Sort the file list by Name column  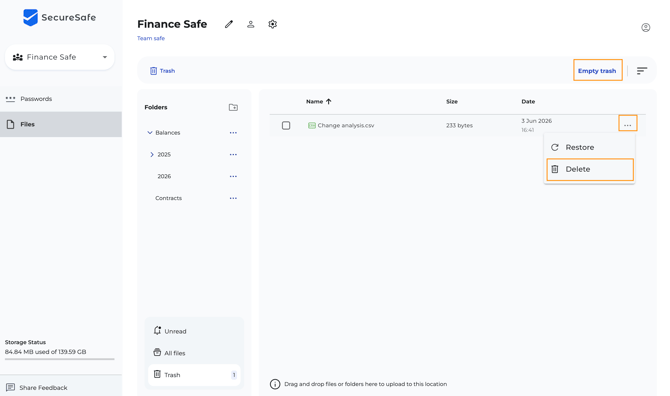click(x=319, y=102)
